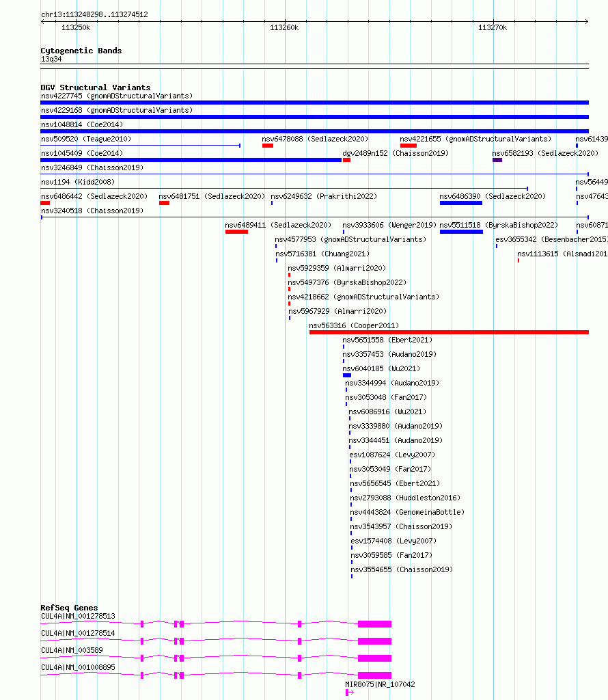This screenshot has height=700, width=608.
Task: Select red bar under nsv6481751
Action: coord(164,203)
